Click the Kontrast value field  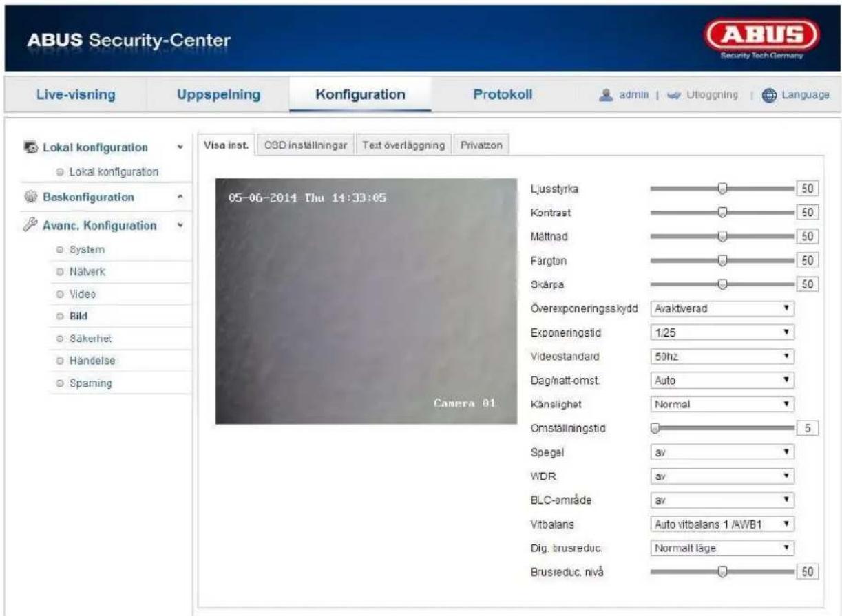click(x=807, y=212)
